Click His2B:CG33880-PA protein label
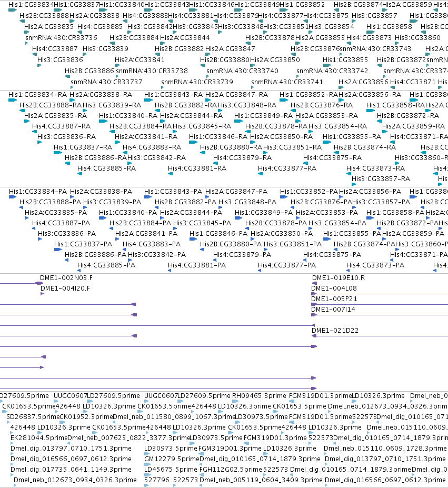Viewport: 448px width, 488px height. click(231, 244)
